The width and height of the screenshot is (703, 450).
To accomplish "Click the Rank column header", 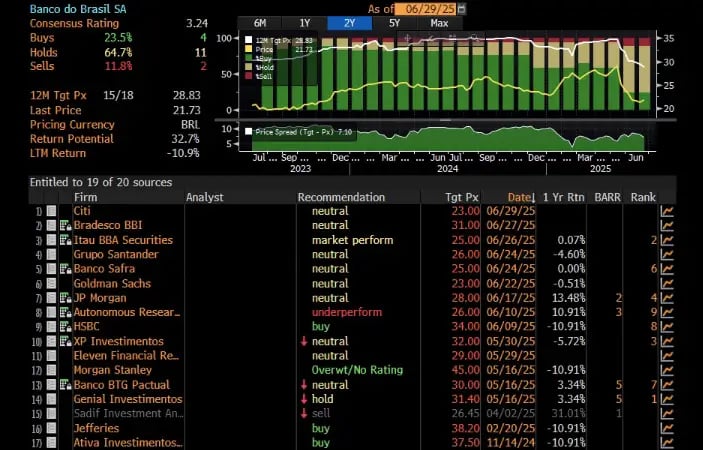I will pyautogui.click(x=643, y=198).
